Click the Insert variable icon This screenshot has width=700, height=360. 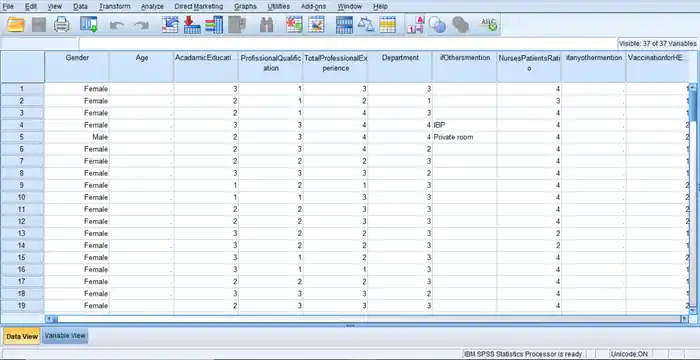click(x=317, y=25)
